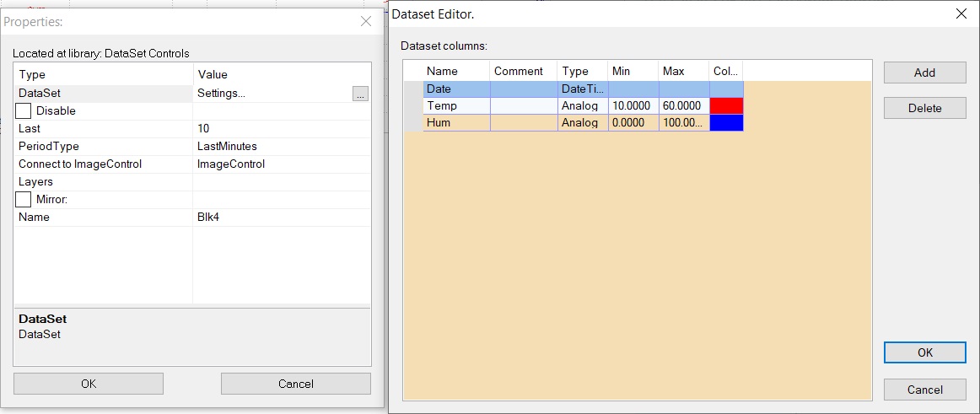This screenshot has width=980, height=414.
Task: Select the DataSet property row
Action: 192,94
